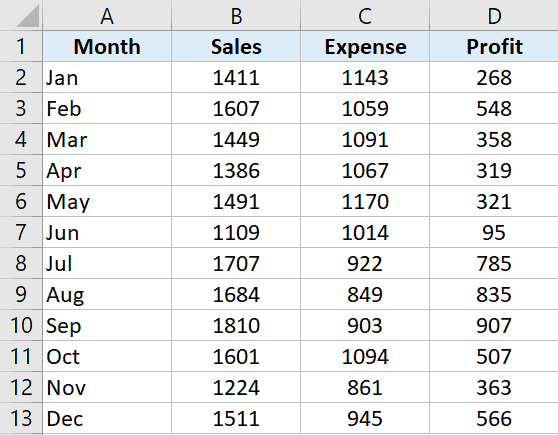Select the cell containing Sep
This screenshot has width=558, height=435.
107,325
